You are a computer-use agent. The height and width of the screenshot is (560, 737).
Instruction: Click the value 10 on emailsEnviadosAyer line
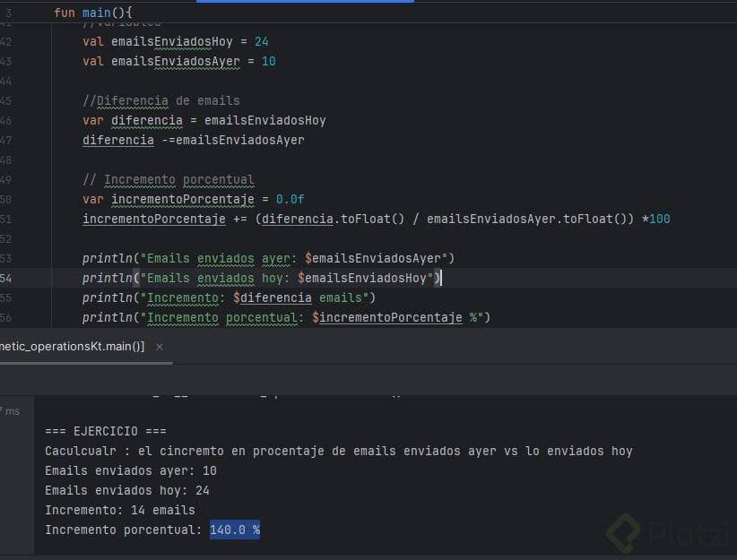268,61
